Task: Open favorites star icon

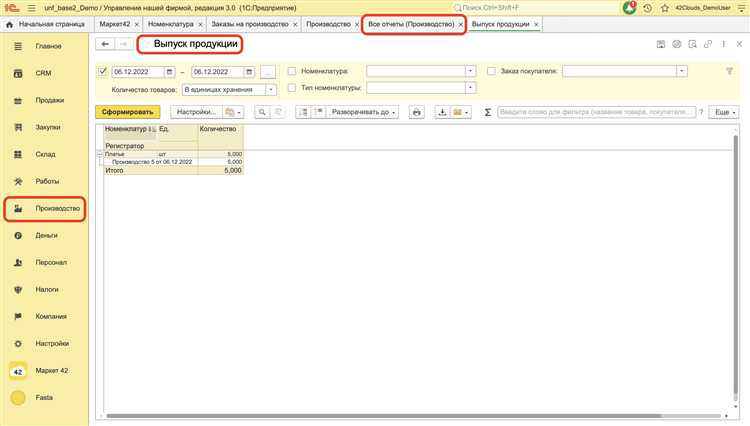Action: click(665, 8)
